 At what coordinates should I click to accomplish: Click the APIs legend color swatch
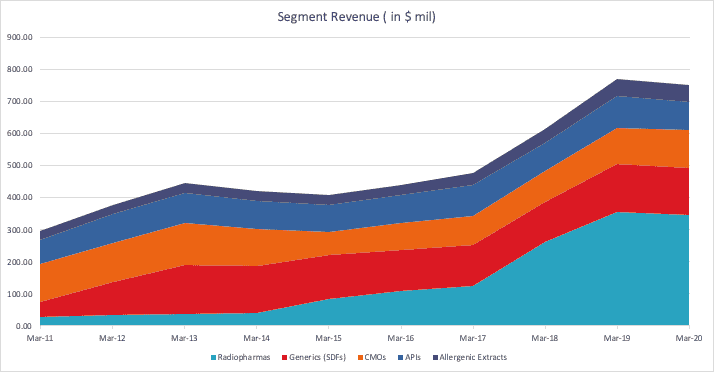pyautogui.click(x=401, y=357)
